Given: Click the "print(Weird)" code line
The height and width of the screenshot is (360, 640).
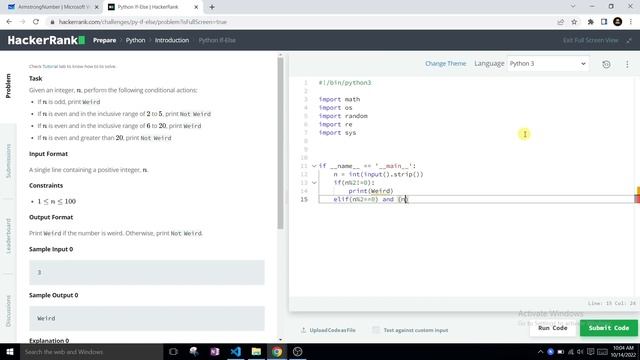Looking at the screenshot, I should [371, 191].
